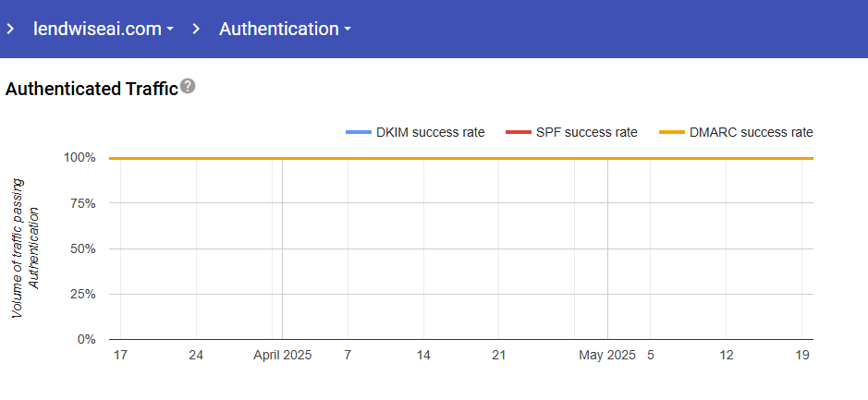Screen dimensions: 868x400
Task: Open the lendwiseai.com domain dropdown
Action: [x=104, y=29]
